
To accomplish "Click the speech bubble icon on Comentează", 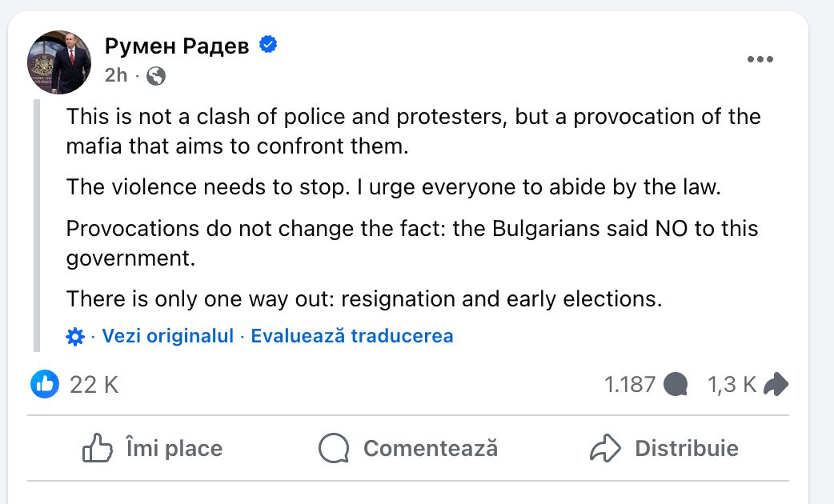I will [x=334, y=448].
